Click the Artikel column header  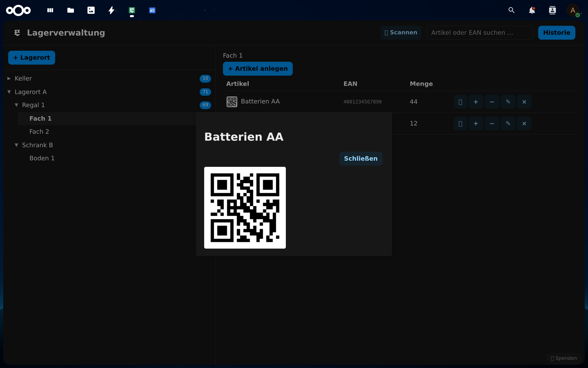point(237,84)
